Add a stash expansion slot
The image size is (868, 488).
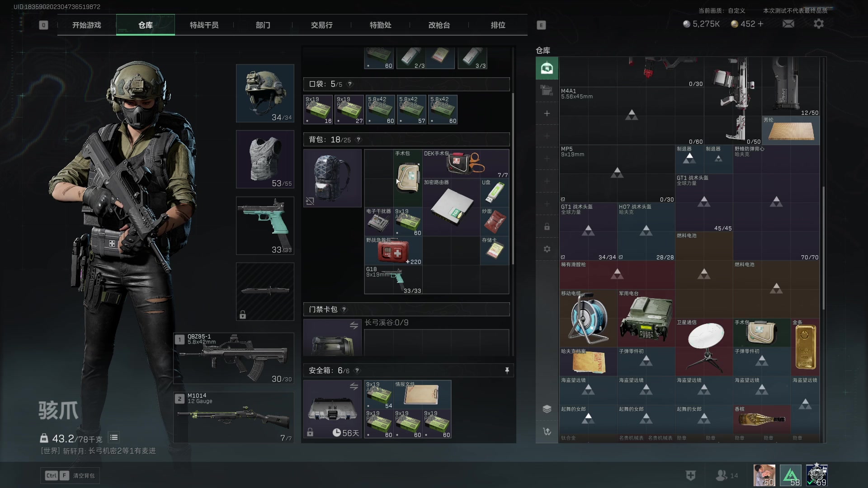547,113
